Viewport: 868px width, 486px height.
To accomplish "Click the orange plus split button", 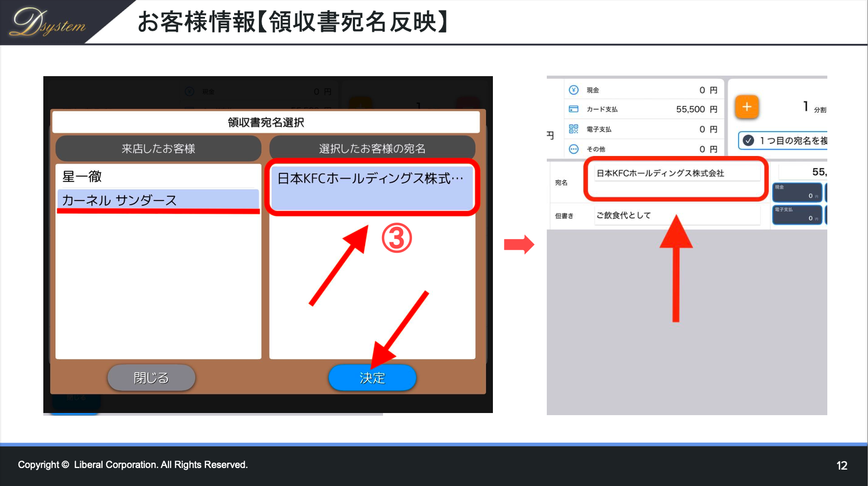I will (x=747, y=107).
